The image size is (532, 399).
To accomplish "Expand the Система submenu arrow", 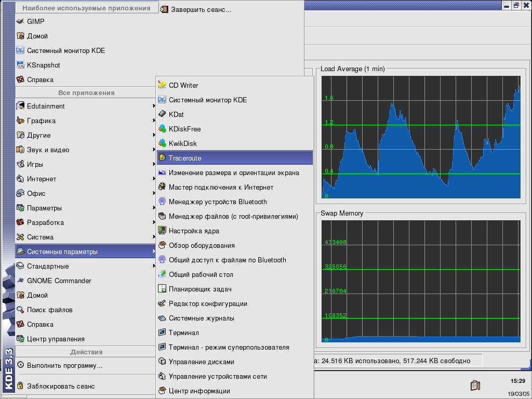I will [154, 237].
